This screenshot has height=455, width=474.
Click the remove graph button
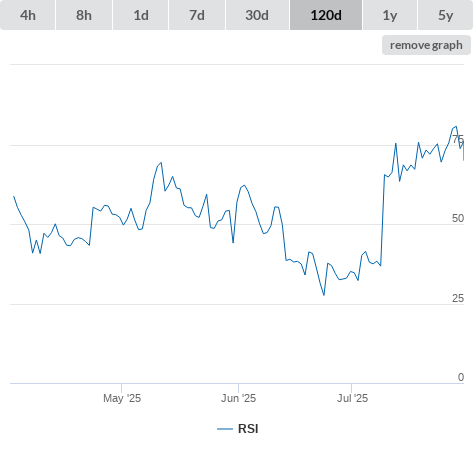click(x=426, y=45)
